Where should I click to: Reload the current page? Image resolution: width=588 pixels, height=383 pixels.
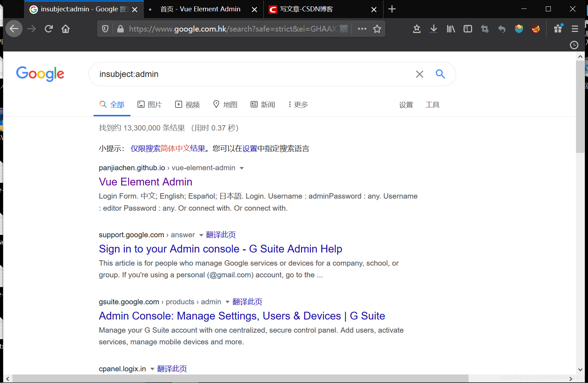tap(49, 29)
